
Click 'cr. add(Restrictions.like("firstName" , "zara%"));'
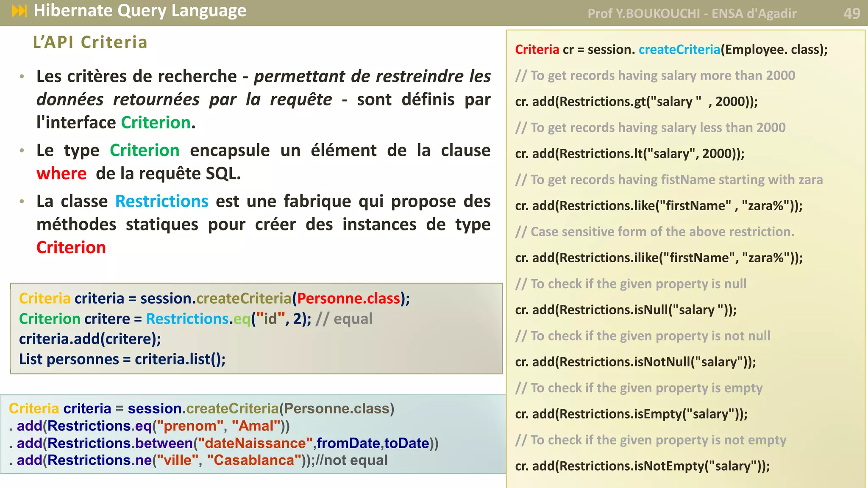[659, 206]
